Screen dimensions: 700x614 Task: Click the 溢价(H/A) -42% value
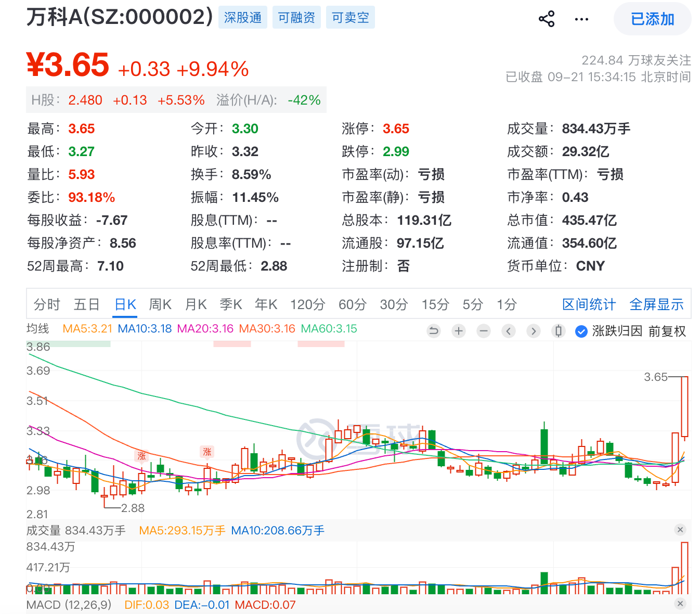pyautogui.click(x=304, y=100)
